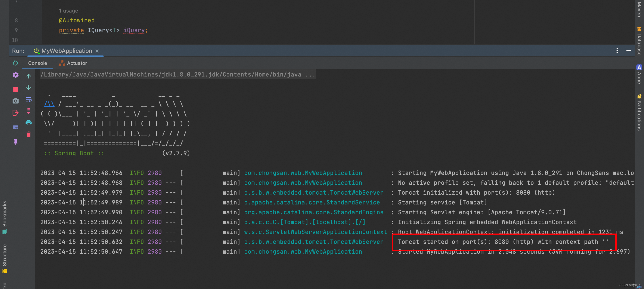Click the iQuery field name
The image size is (644, 289).
(134, 30)
